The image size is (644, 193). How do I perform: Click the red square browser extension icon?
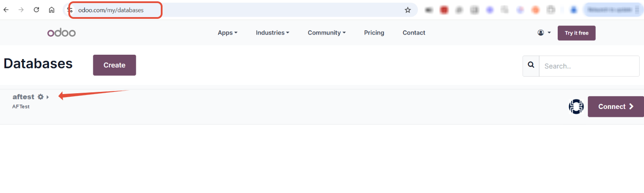[444, 10]
